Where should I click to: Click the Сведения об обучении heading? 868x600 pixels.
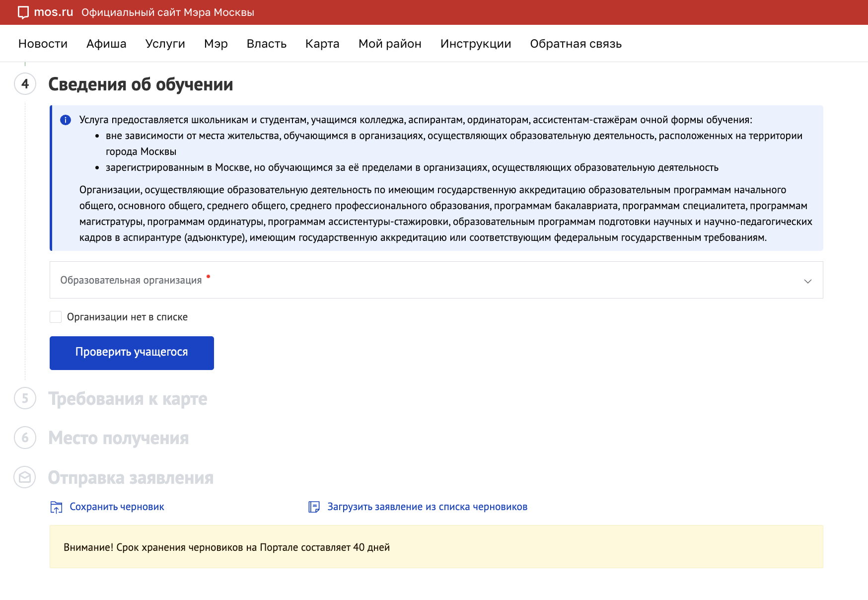(141, 84)
